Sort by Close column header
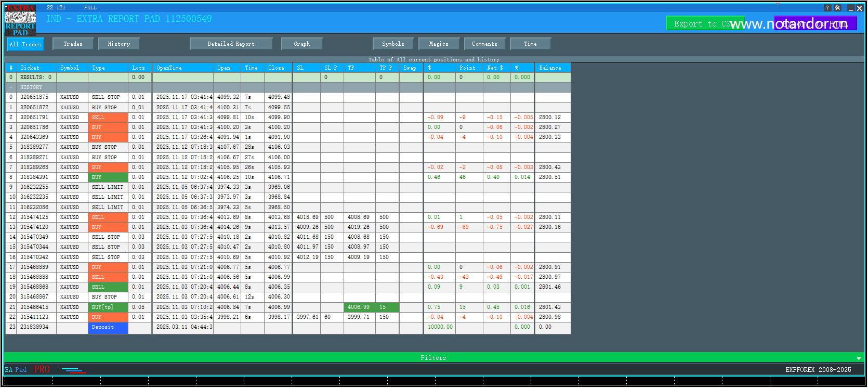This screenshot has height=388, width=868. point(278,68)
